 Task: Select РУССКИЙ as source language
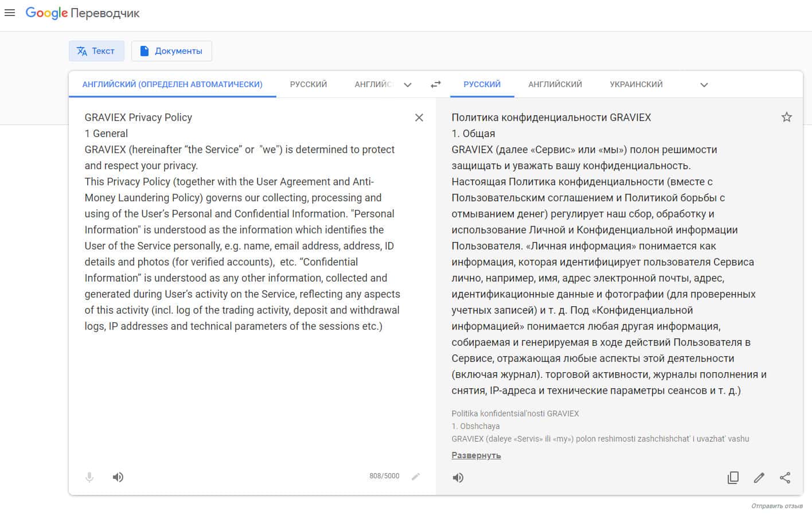(x=309, y=84)
